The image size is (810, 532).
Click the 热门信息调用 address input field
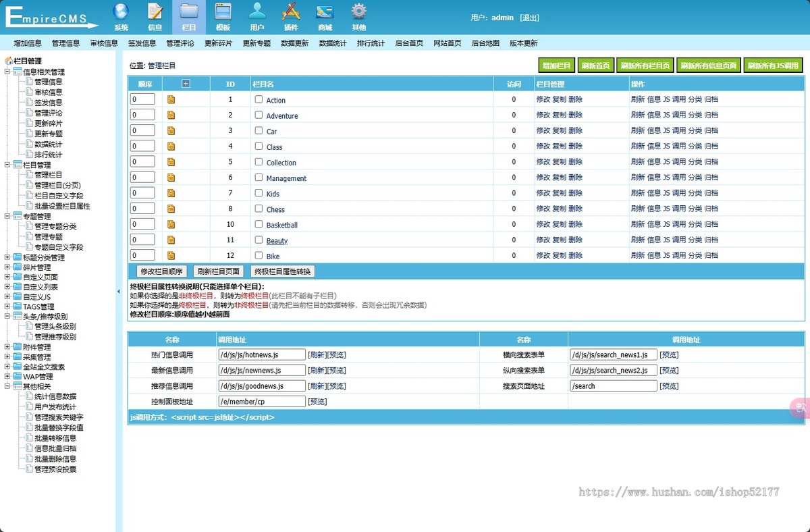pyautogui.click(x=262, y=354)
